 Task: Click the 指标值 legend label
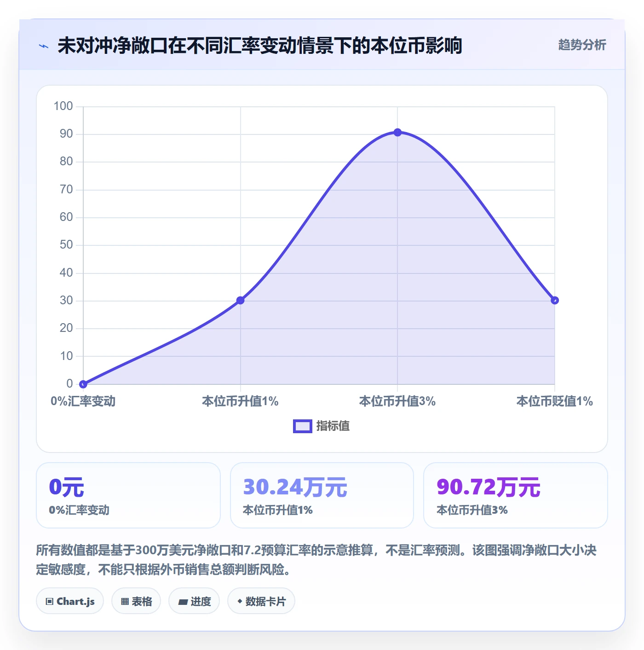click(x=333, y=426)
